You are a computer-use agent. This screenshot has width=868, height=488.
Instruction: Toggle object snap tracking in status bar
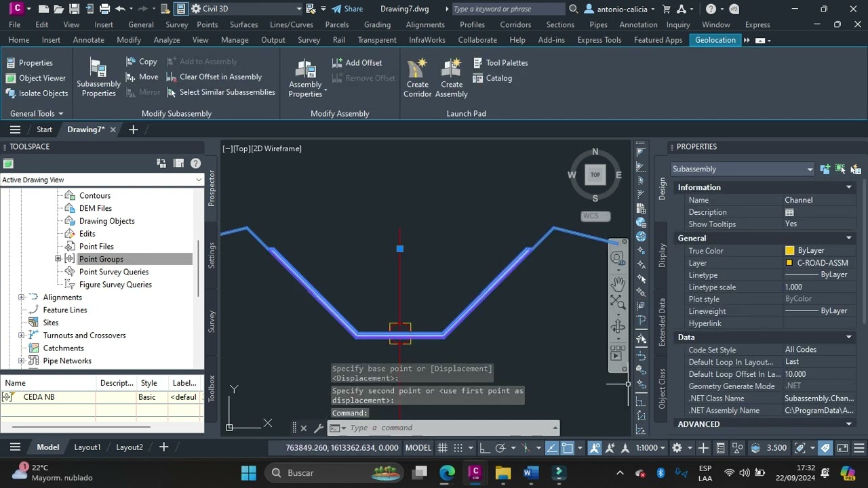[551, 448]
